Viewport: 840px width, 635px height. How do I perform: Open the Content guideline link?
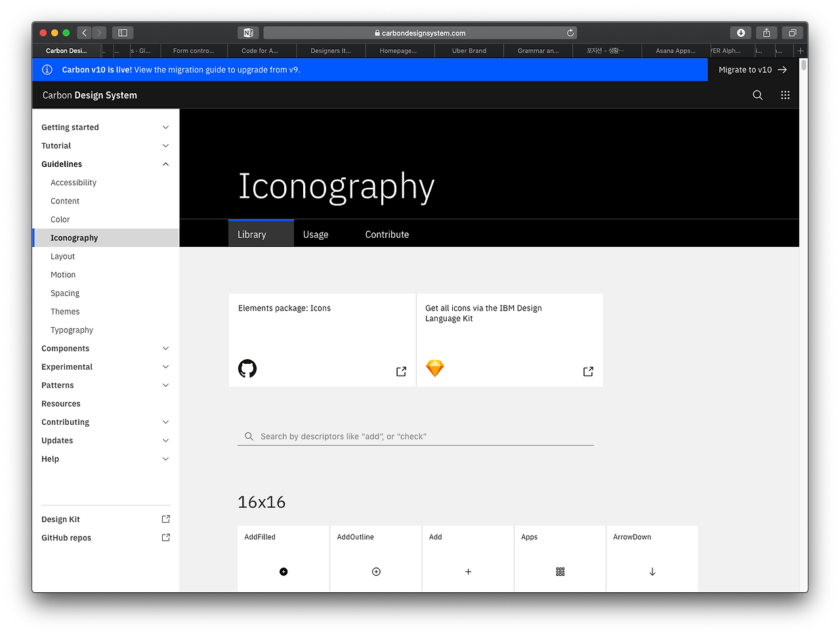(65, 201)
